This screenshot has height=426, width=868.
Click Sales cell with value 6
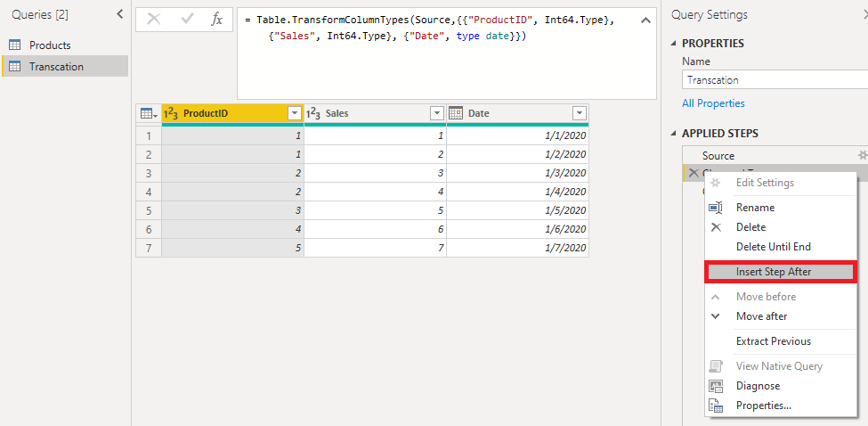[x=376, y=229]
